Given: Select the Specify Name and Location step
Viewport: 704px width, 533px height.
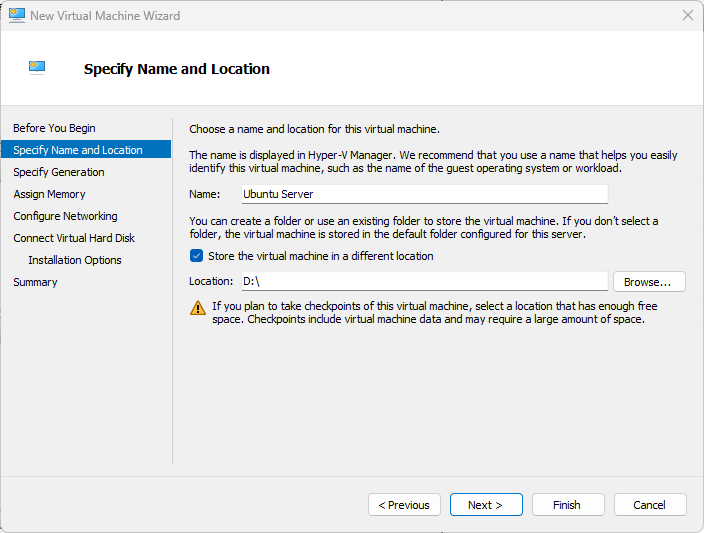Looking at the screenshot, I should pyautogui.click(x=86, y=150).
